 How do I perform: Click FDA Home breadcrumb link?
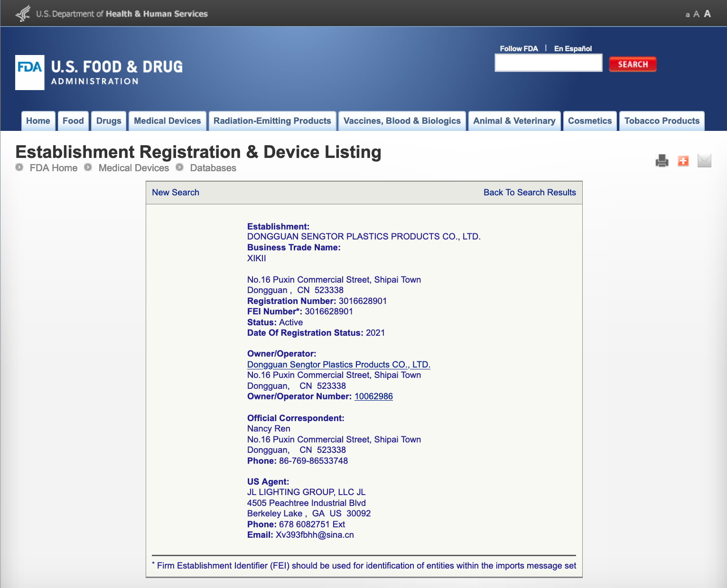point(54,168)
